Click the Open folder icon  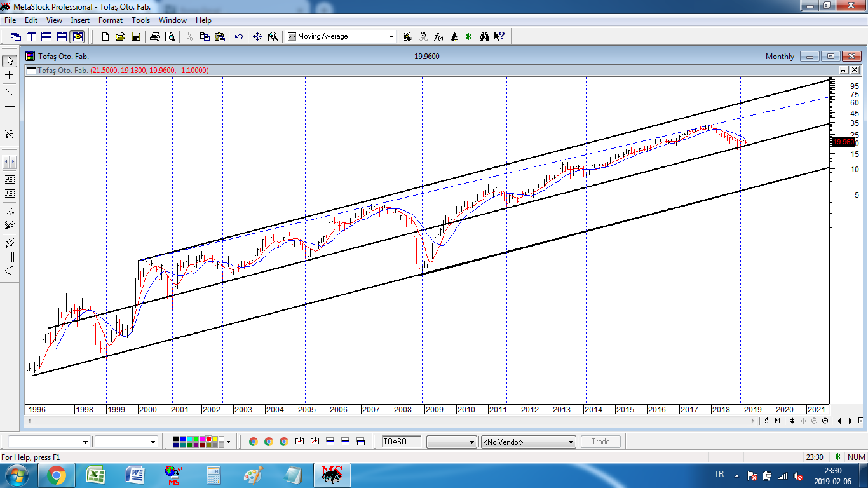coord(121,37)
